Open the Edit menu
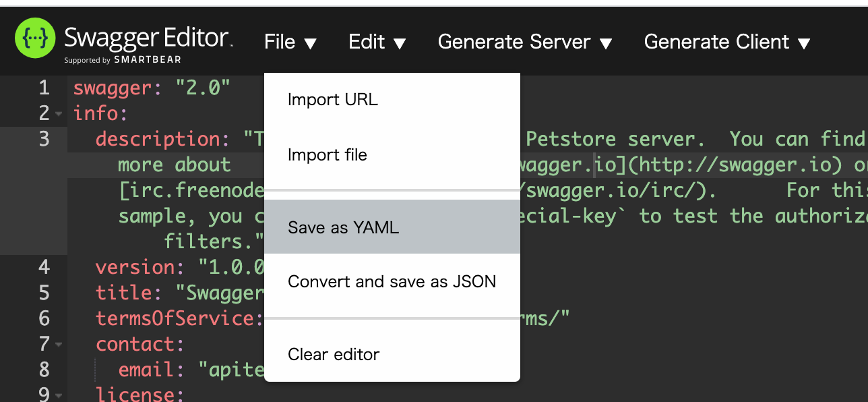868x402 pixels. [377, 42]
